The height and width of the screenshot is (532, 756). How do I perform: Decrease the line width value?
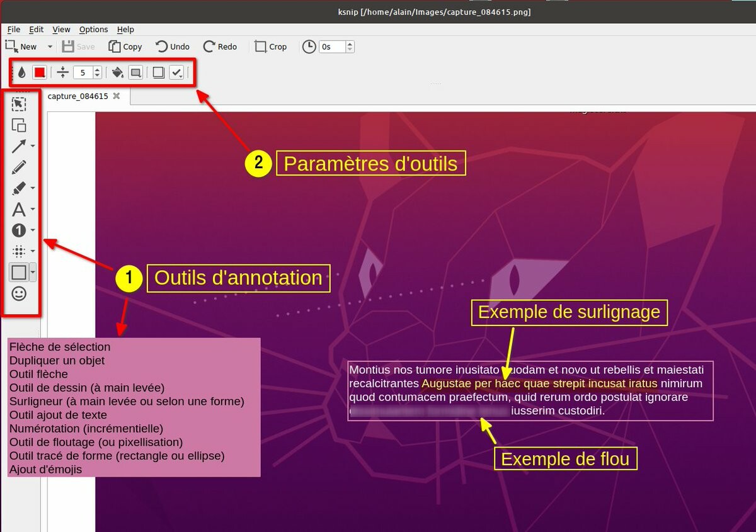[97, 76]
